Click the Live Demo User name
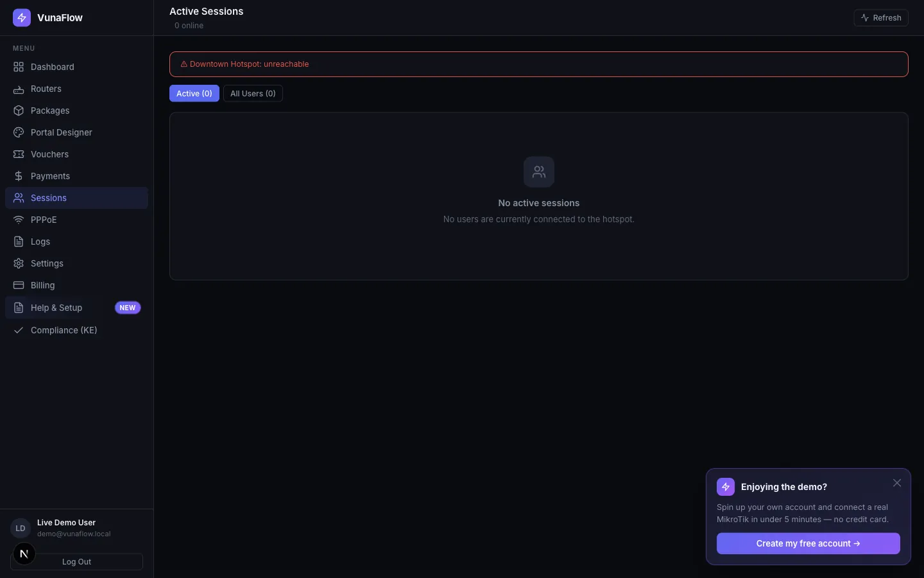Screen dimensions: 924x578 pos(66,523)
